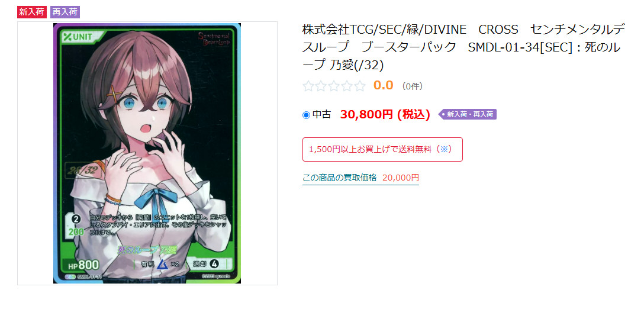Click the blue triangle 有利 icon on card

pyautogui.click(x=162, y=264)
